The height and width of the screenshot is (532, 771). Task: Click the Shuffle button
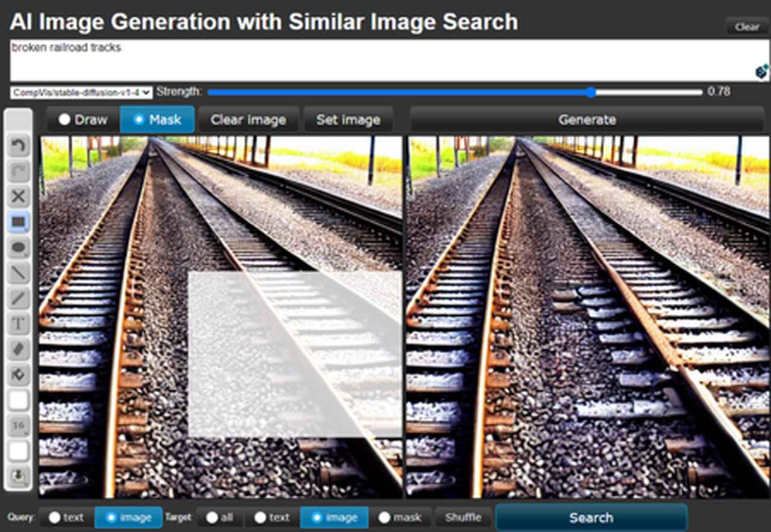(463, 518)
